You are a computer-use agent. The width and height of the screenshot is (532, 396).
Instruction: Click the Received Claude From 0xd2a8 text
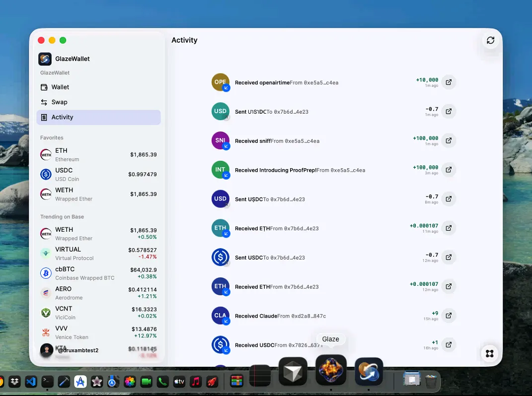click(x=280, y=316)
